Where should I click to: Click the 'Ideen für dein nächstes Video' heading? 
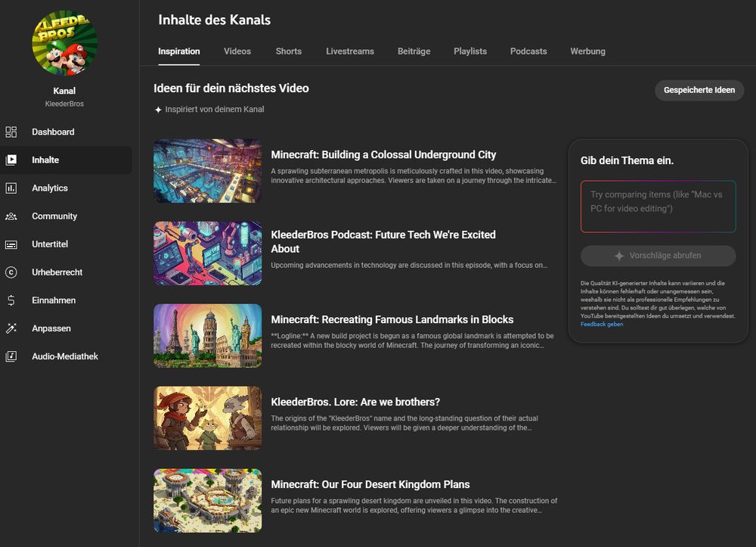231,89
